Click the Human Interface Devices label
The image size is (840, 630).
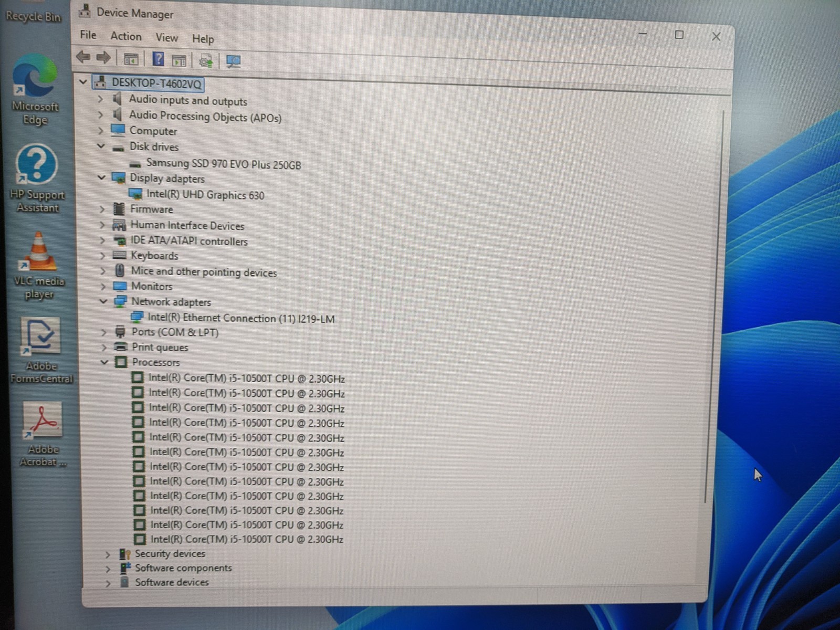187,226
